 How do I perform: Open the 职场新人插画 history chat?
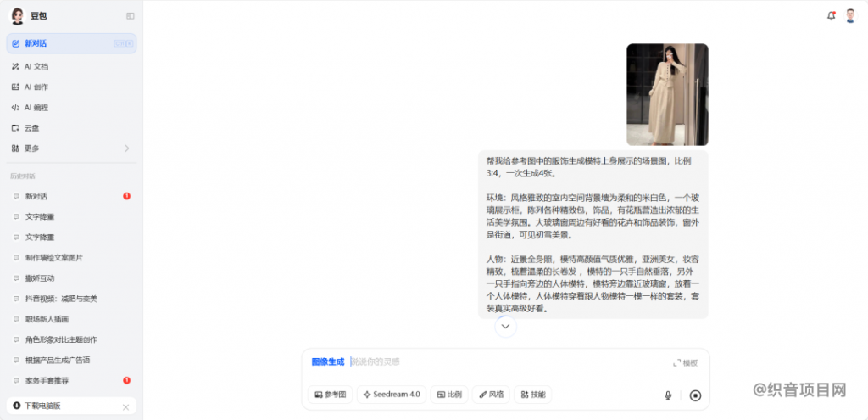click(71, 319)
